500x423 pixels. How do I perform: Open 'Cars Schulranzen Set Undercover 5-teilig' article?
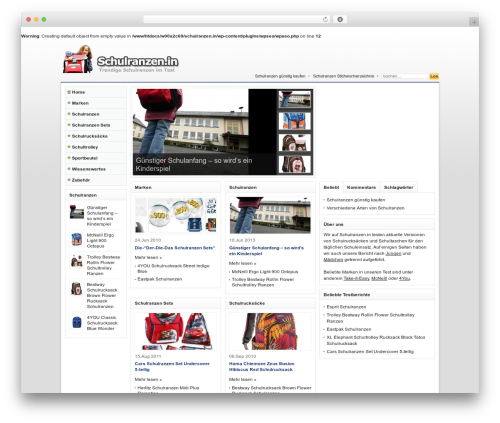tap(172, 367)
